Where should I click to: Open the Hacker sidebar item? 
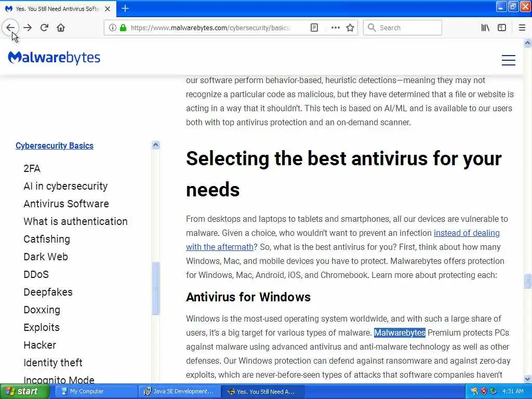point(39,345)
